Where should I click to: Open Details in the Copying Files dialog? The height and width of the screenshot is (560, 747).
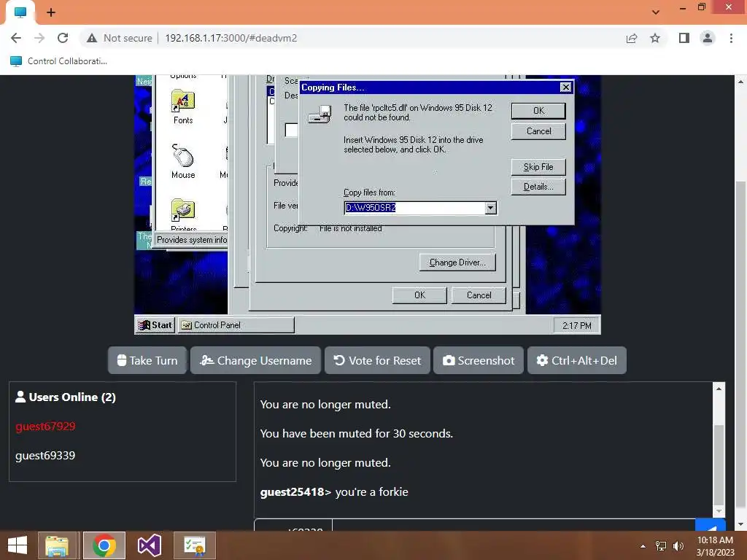538,187
